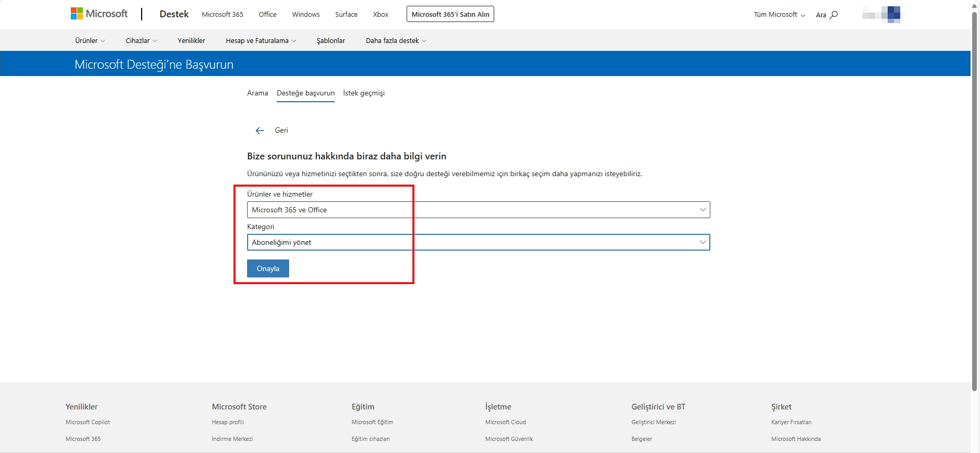The width and height of the screenshot is (980, 453).
Task: Expand Hesap ve Faturalama menu
Action: (261, 40)
